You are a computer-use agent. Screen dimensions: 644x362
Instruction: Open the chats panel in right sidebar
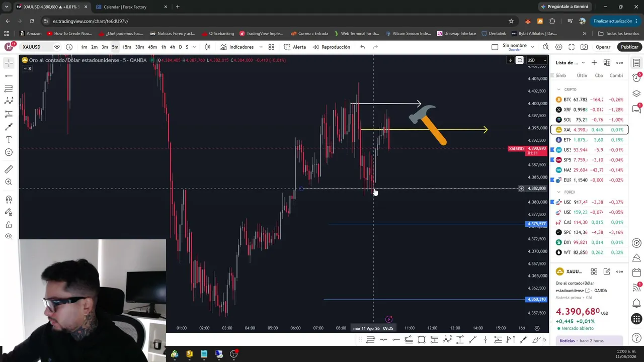pyautogui.click(x=636, y=109)
